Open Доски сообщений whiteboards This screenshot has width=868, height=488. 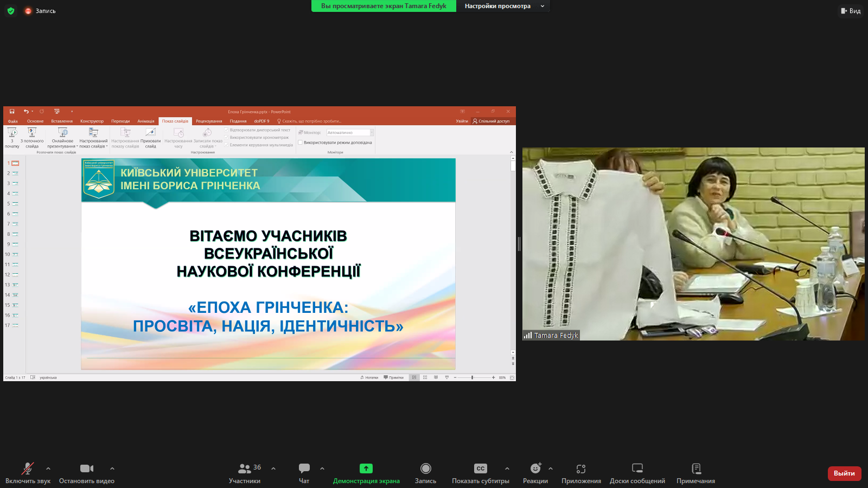[637, 469]
